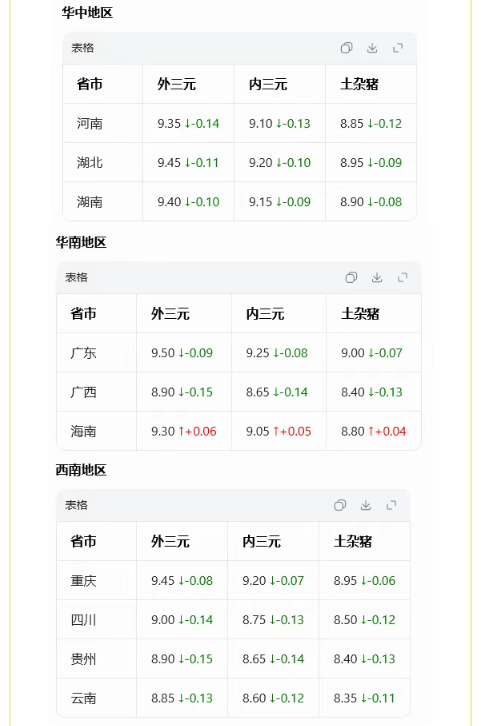Copy the 华南地区 table
Screen dimensions: 481x726
click(351, 277)
